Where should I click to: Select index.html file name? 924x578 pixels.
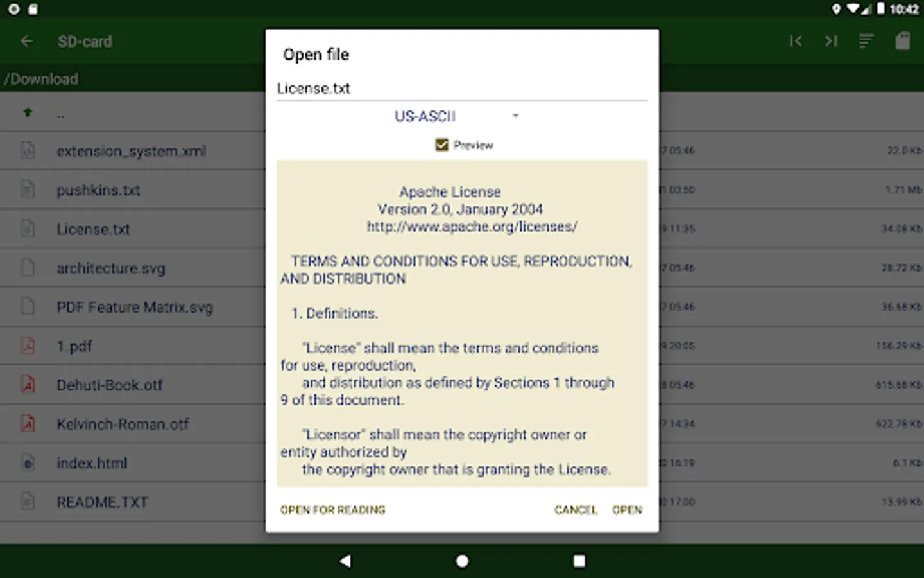point(92,463)
